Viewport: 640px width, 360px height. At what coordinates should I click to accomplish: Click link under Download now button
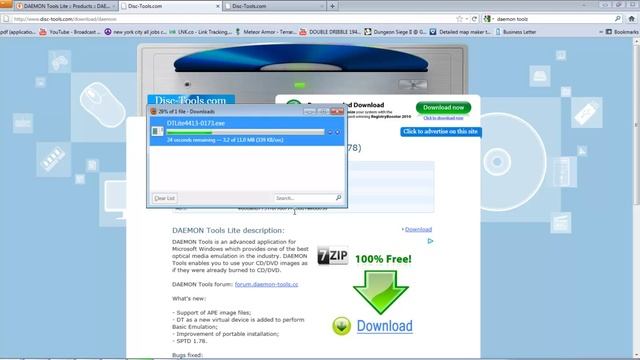(443, 118)
